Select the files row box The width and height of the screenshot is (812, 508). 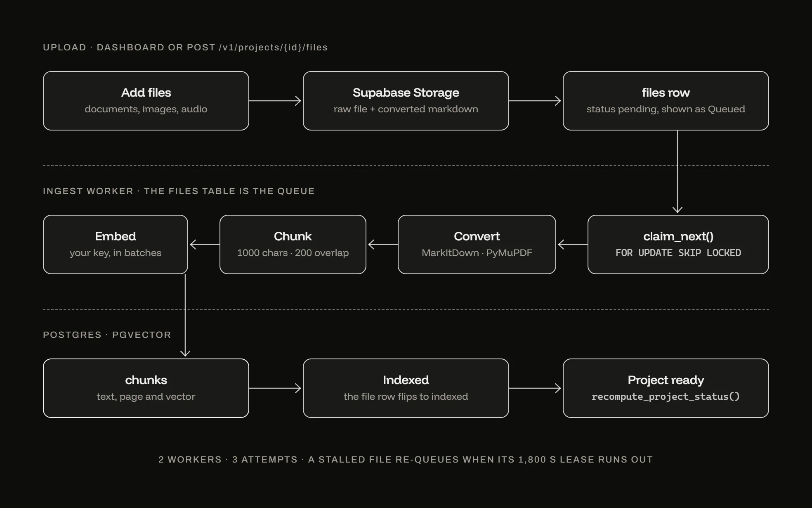click(x=666, y=101)
